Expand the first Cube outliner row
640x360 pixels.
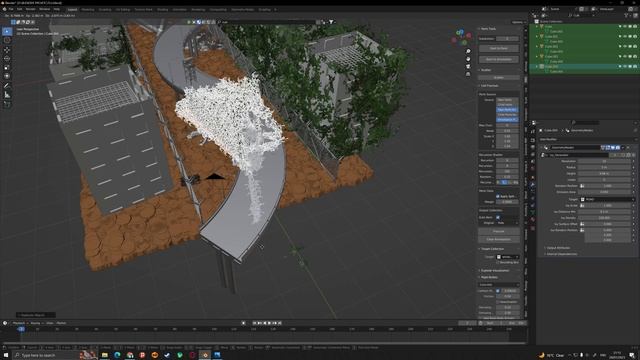coord(537,27)
